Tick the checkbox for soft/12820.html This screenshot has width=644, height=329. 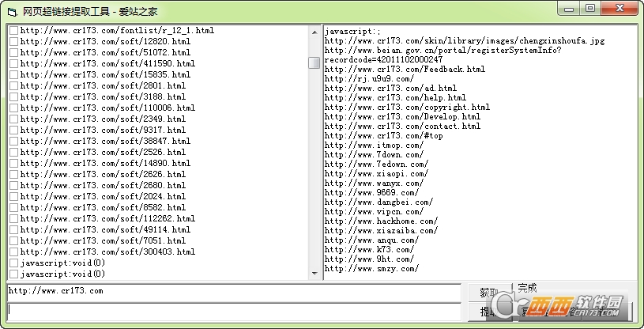click(13, 41)
